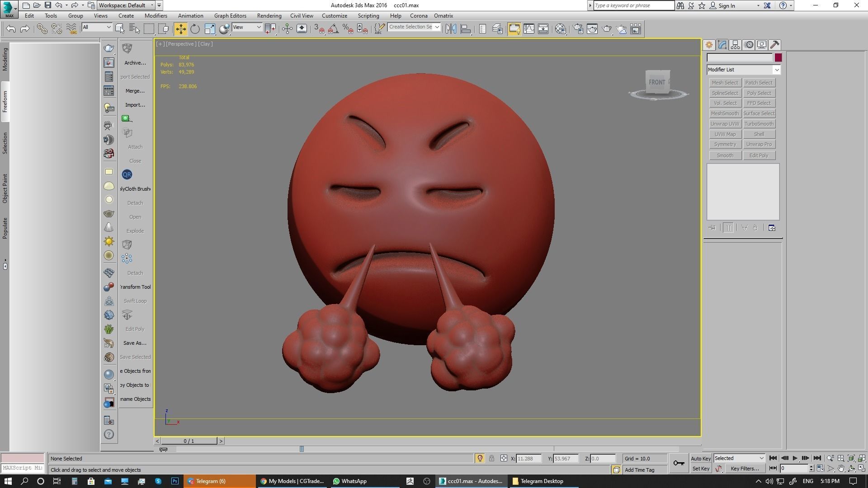Toggle the Percent Snap button

[348, 29]
